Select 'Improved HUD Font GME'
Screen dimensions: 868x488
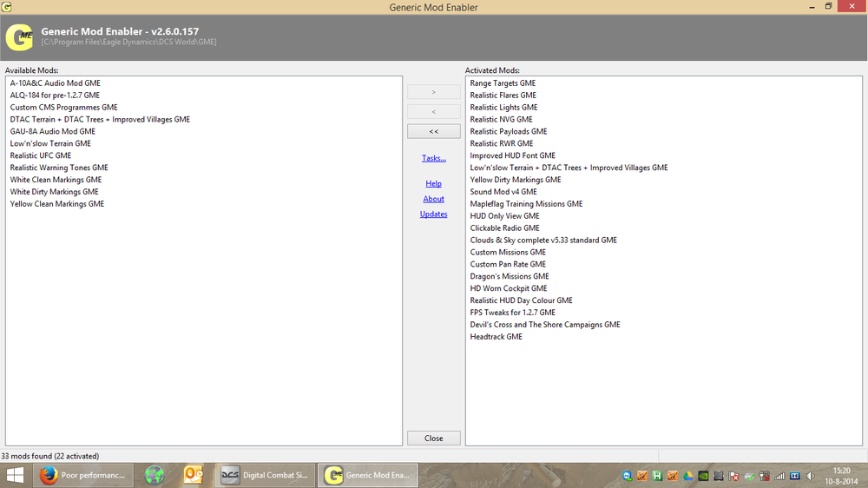pyautogui.click(x=513, y=155)
